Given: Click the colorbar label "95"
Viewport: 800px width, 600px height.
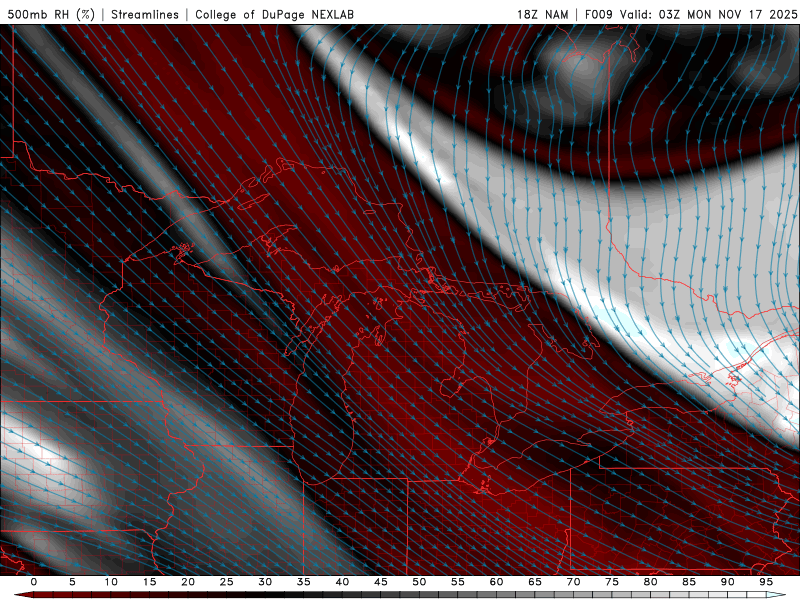Looking at the screenshot, I should tap(766, 582).
